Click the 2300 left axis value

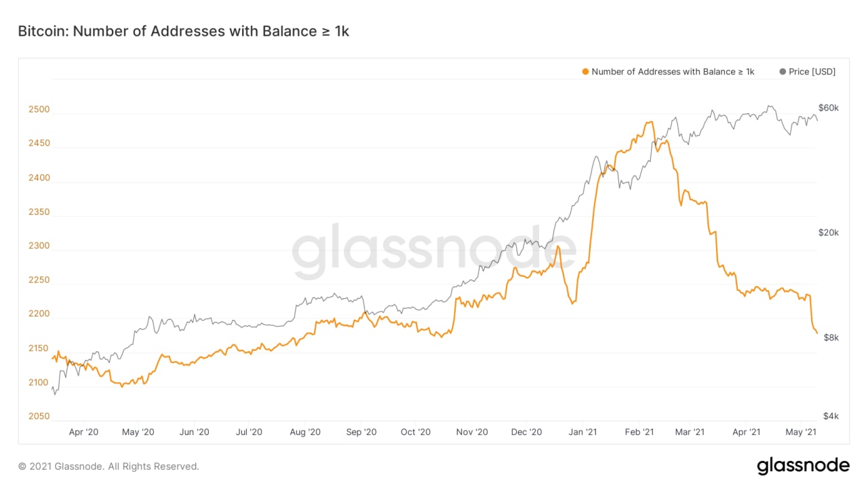click(39, 246)
